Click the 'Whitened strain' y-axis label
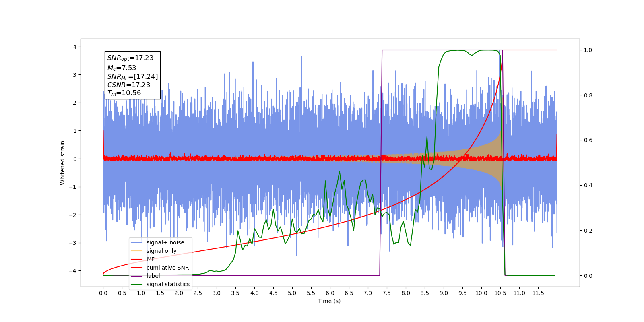Image resolution: width=644 pixels, height=322 pixels. (62, 163)
